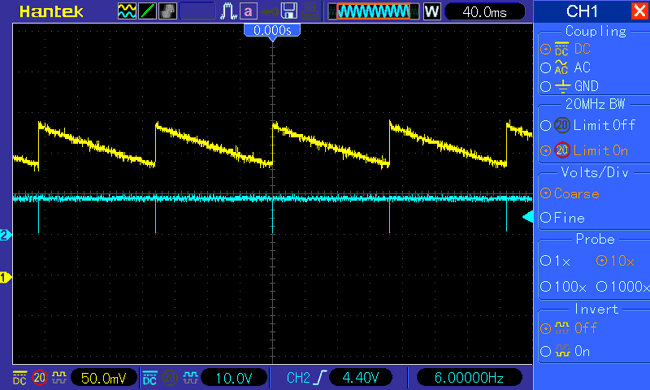Screen dimensions: 650x390
Task: Close the CH1 menu with X
Action: [x=640, y=11]
